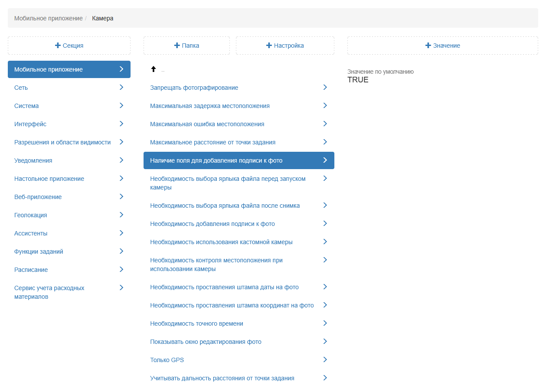Click chevron next to Только GPS
Screen dimensions: 546x392
coord(325,359)
